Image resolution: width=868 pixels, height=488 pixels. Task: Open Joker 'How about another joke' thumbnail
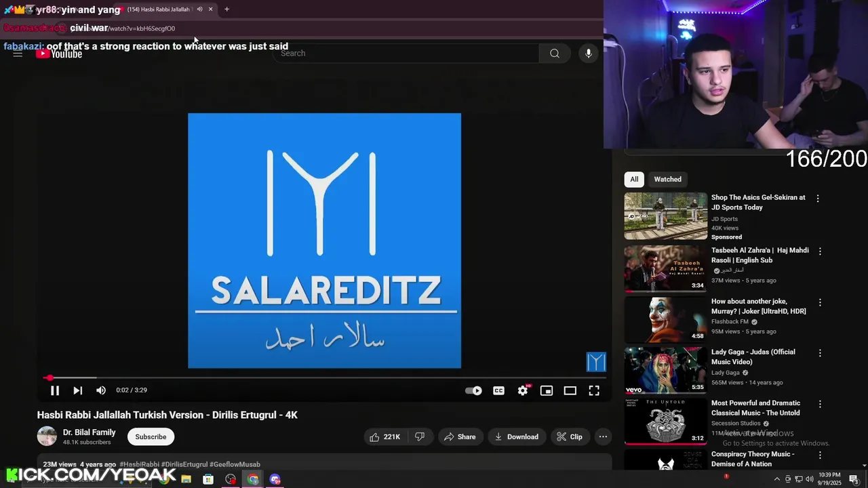(665, 320)
